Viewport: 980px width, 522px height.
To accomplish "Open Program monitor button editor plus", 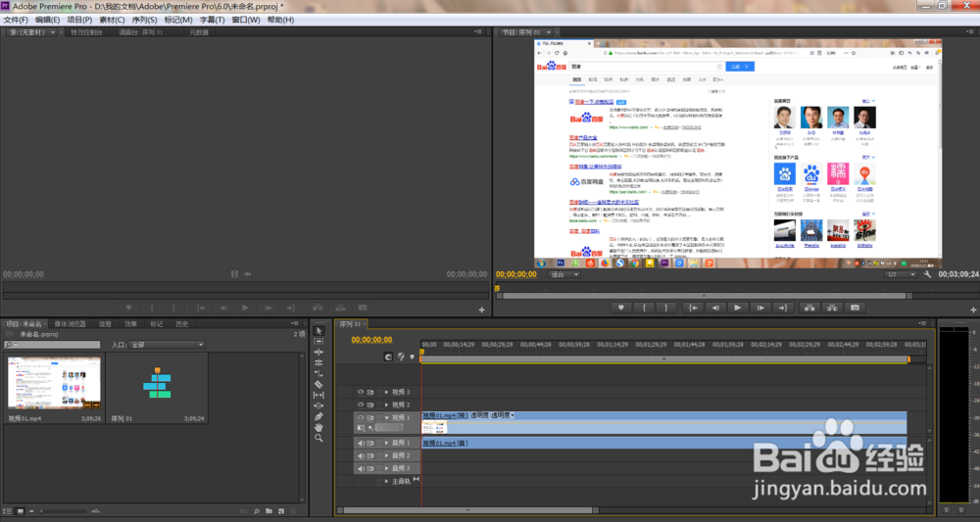I will pos(974,309).
